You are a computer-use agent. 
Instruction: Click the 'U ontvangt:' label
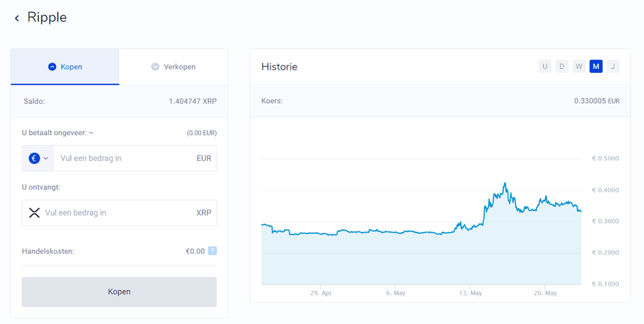(41, 187)
